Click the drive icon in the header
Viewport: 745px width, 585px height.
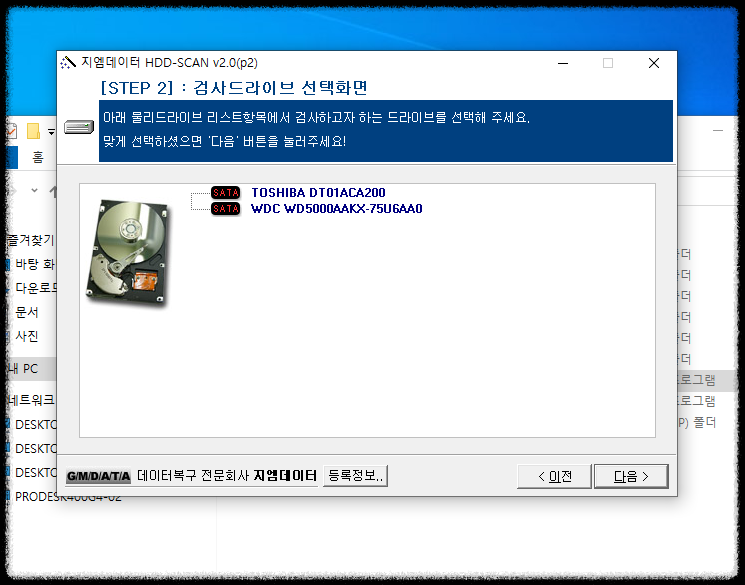tap(79, 127)
